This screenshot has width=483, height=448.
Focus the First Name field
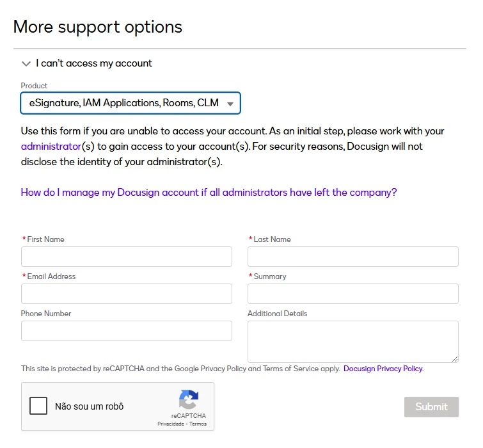point(127,257)
